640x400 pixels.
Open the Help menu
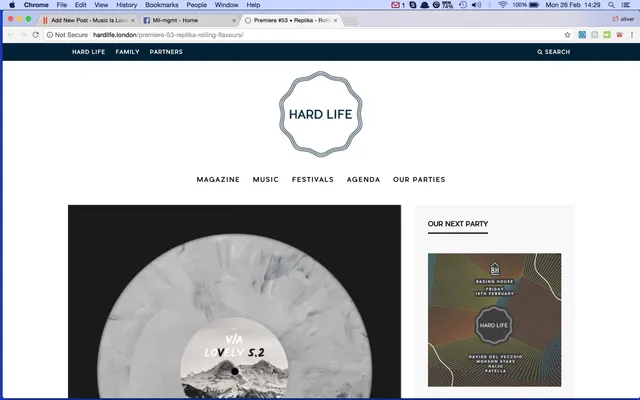[253, 5]
